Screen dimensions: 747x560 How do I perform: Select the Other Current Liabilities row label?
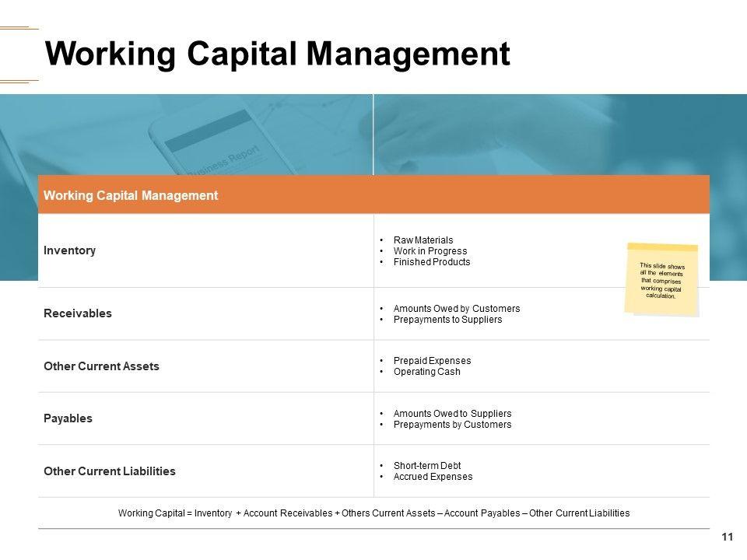pos(110,471)
